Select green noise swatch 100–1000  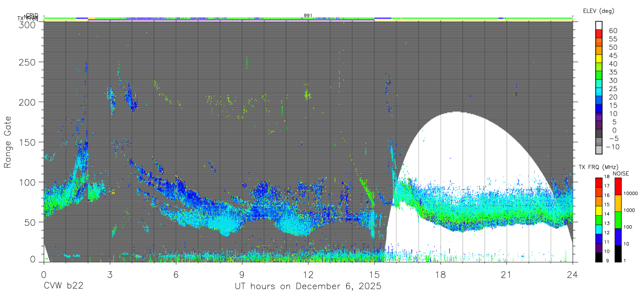click(618, 220)
